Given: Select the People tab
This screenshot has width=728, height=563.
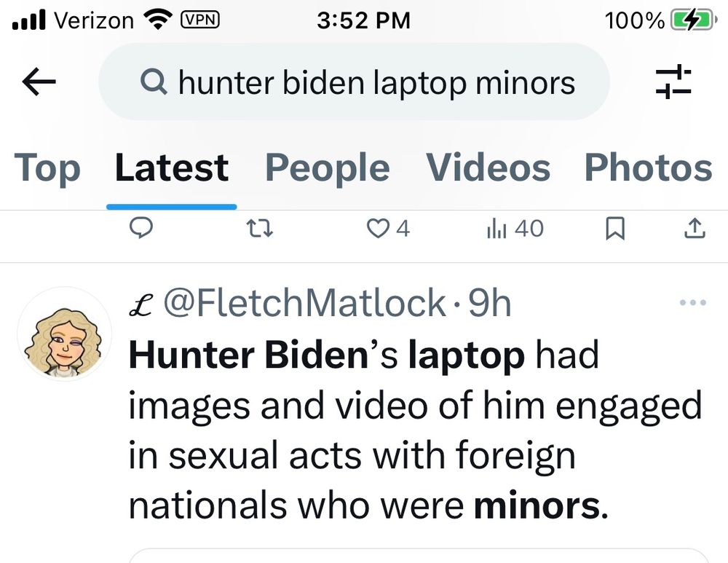Looking at the screenshot, I should tap(326, 168).
